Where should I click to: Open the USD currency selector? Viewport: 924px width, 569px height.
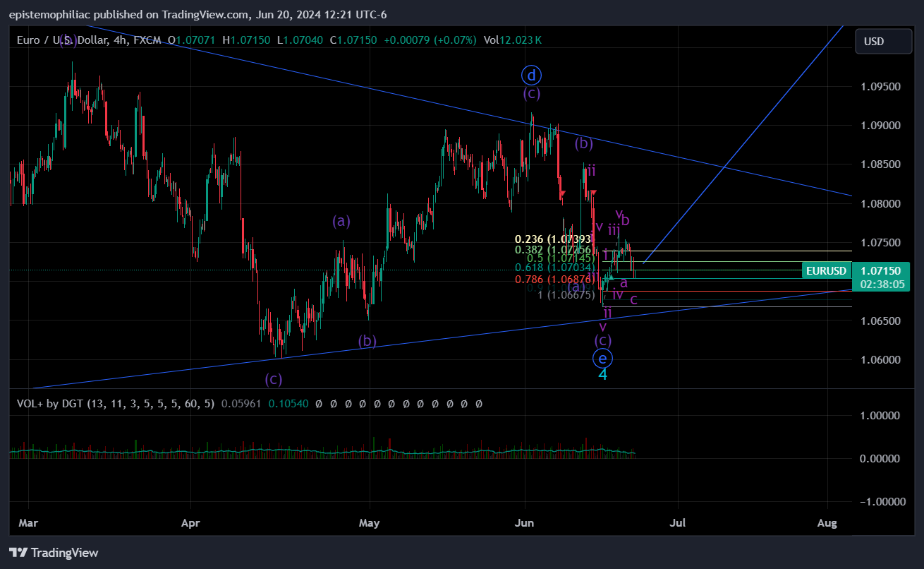[x=884, y=42]
